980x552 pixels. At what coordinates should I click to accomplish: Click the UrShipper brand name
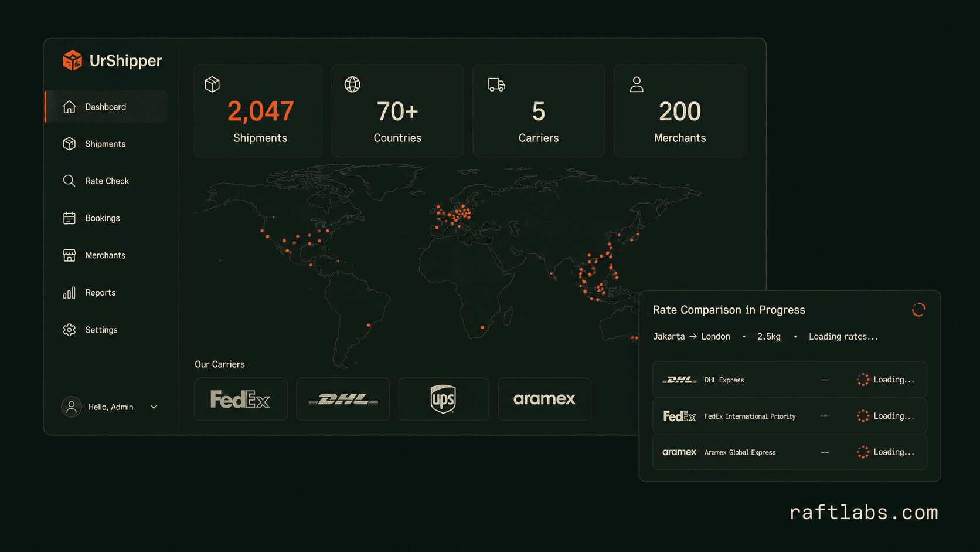point(125,61)
